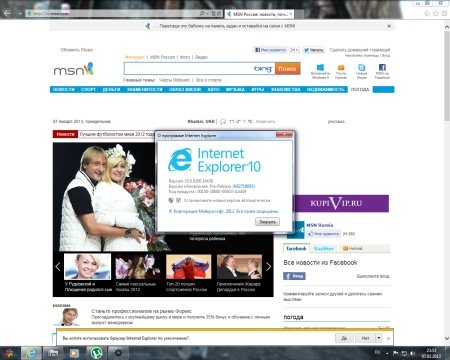
Task: Like MSN Russia in sidebar widget
Action: (x=324, y=234)
